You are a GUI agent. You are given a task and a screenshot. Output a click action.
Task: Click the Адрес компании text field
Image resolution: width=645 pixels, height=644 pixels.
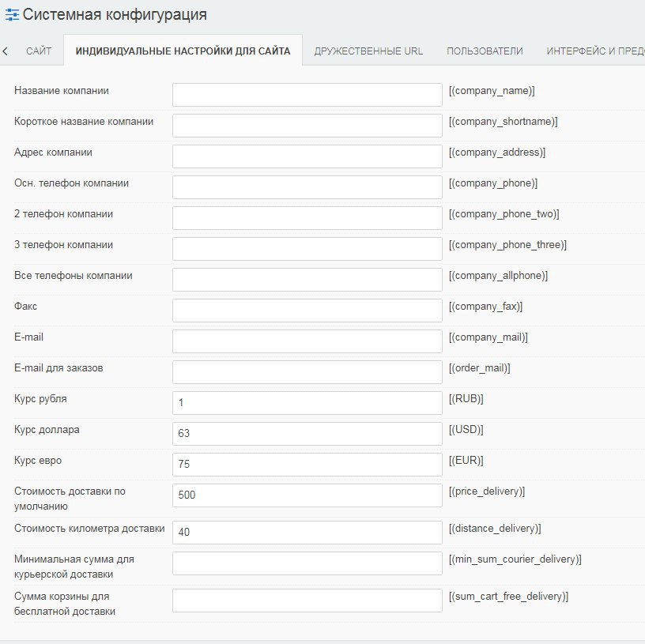click(307, 156)
